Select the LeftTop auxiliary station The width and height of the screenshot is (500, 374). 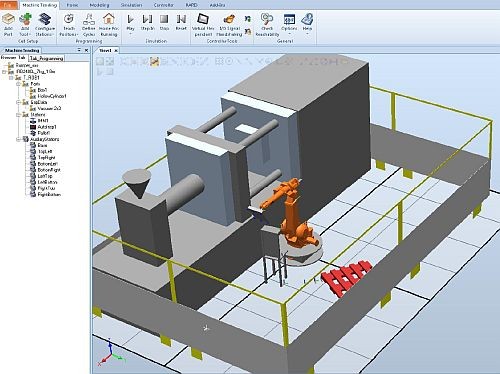45,176
